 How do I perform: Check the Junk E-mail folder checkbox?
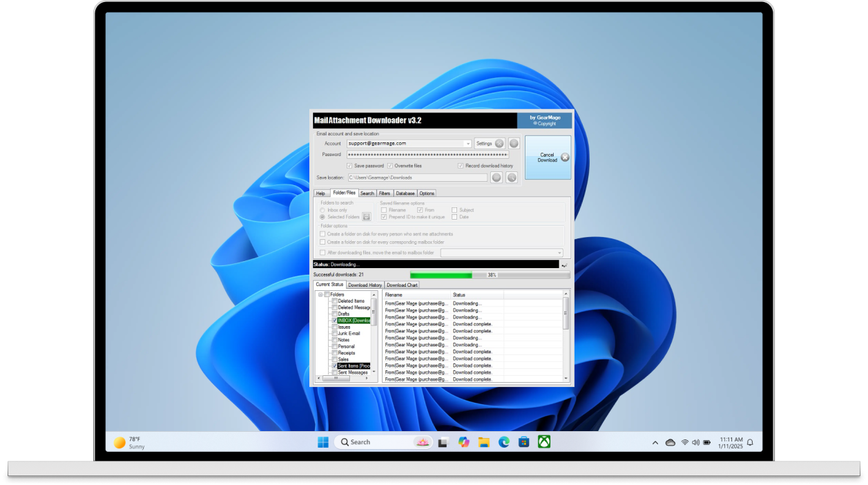click(335, 334)
